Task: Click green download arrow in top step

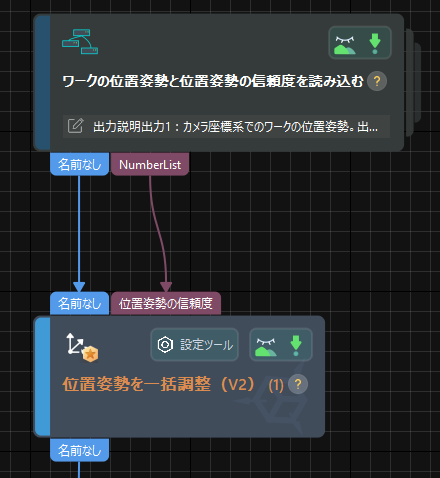Action: [x=375, y=43]
